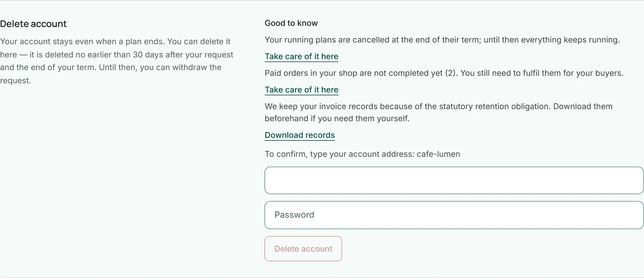Click the paragraph about the 30 days deletion delay
This screenshot has width=644, height=278.
pyautogui.click(x=117, y=61)
